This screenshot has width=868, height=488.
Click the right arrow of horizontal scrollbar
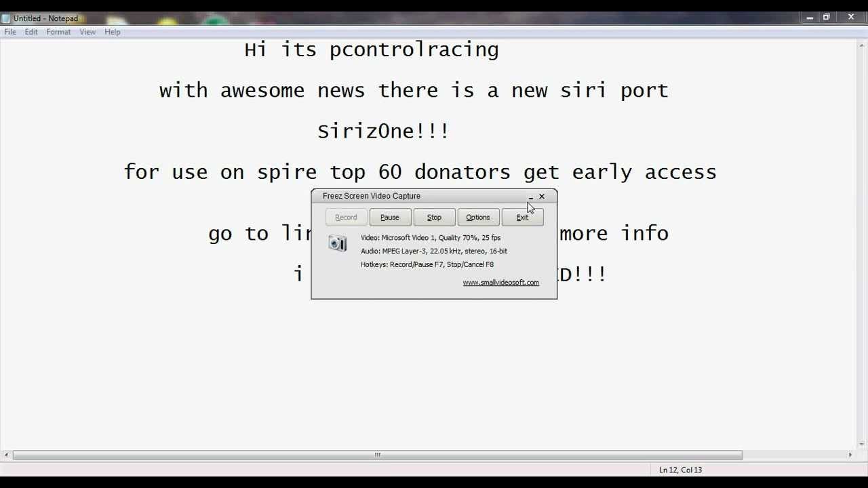(850, 455)
